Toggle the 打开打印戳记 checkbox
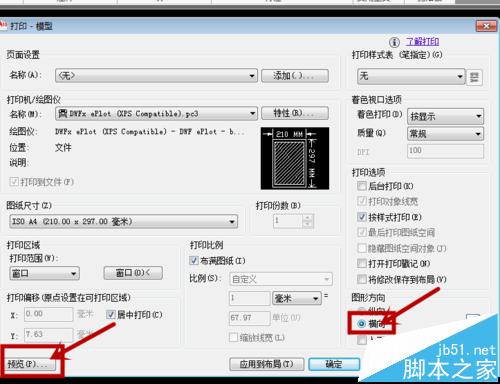500x384 pixels. [x=362, y=264]
